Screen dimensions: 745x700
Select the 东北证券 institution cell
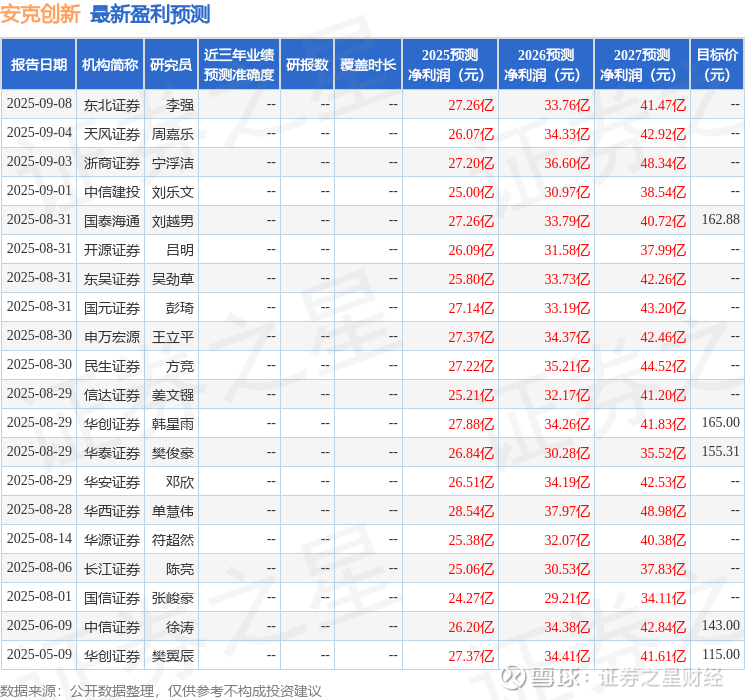[112, 105]
